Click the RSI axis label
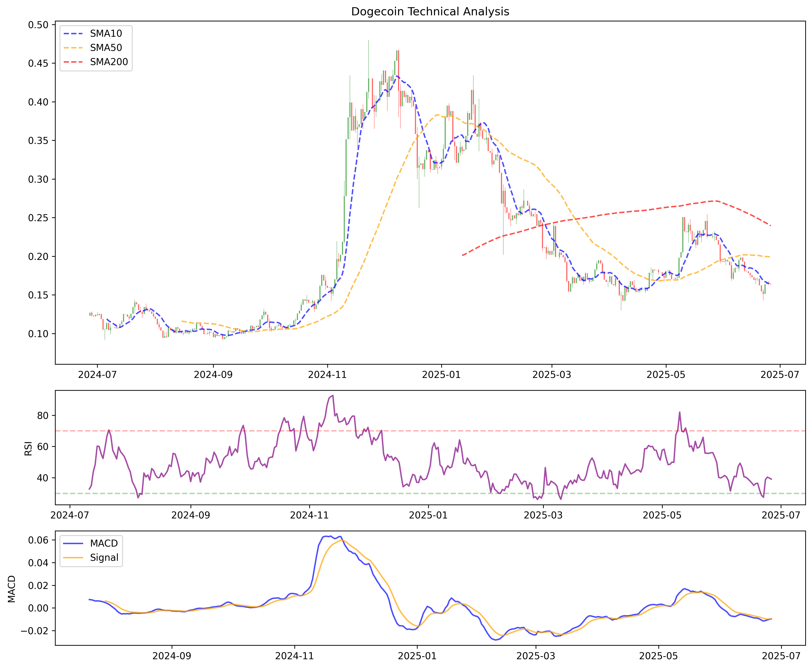The width and height of the screenshot is (812, 668). [28, 448]
